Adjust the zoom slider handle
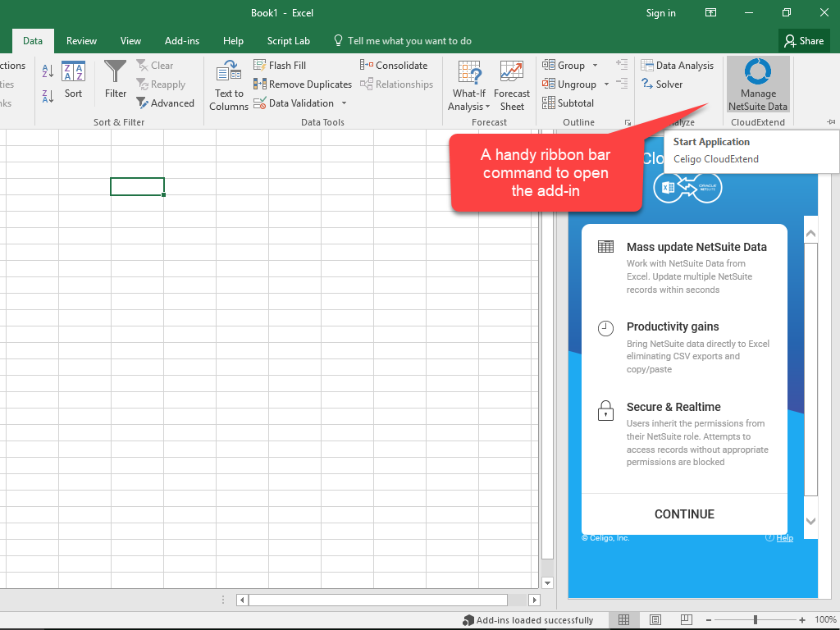 click(756, 620)
